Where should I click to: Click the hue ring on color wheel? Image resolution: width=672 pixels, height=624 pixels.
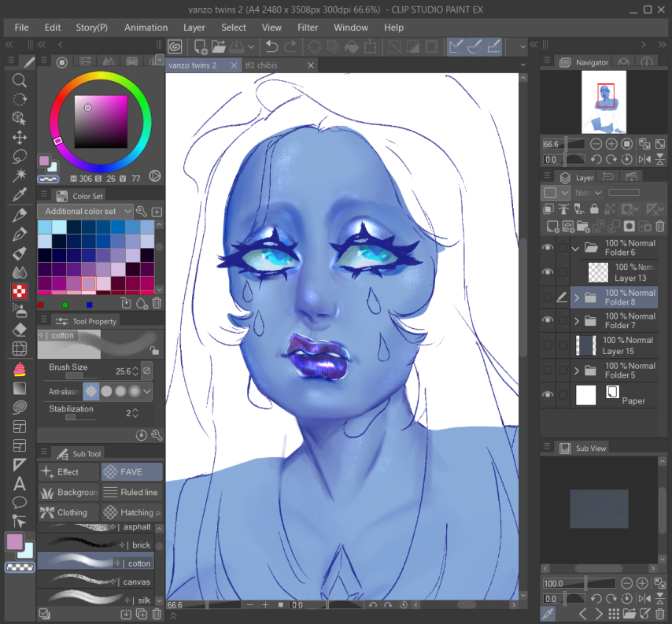(100, 77)
